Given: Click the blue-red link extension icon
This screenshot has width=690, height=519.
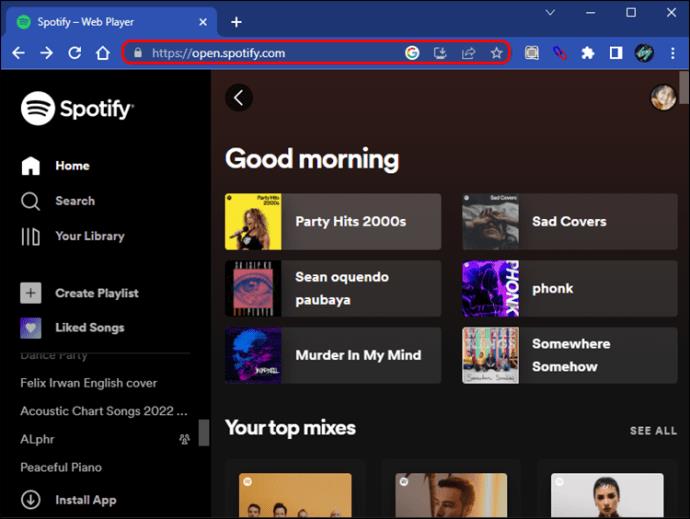Looking at the screenshot, I should pos(560,53).
